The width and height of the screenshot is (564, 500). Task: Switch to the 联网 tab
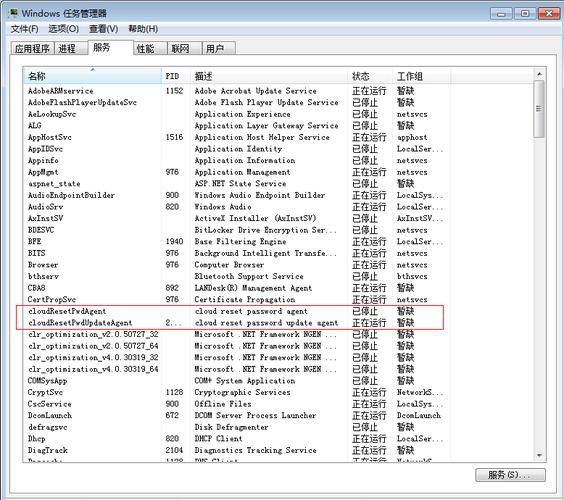click(x=184, y=49)
